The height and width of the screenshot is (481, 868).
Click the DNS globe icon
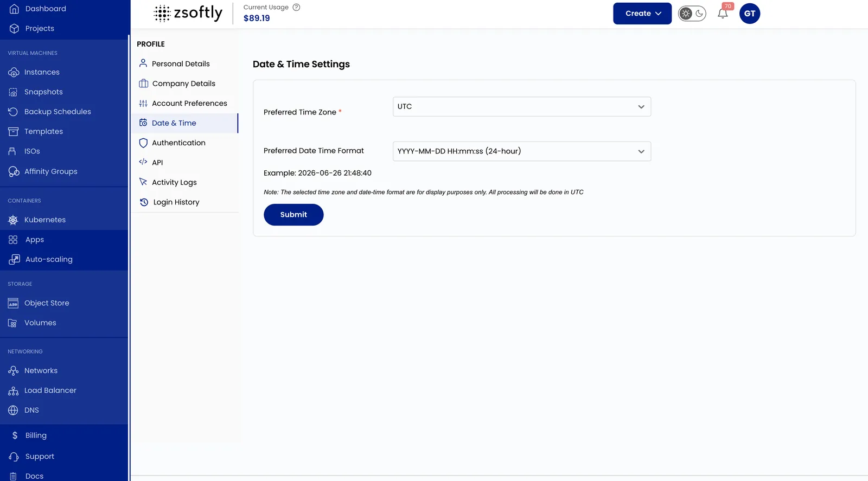tap(13, 411)
